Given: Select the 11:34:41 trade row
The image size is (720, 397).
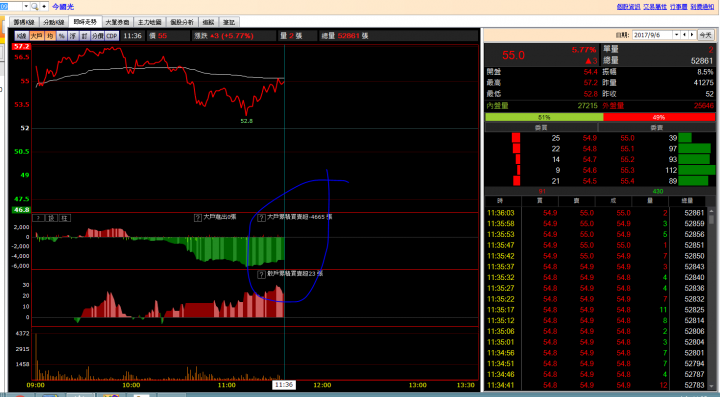Looking at the screenshot, I should (x=596, y=385).
